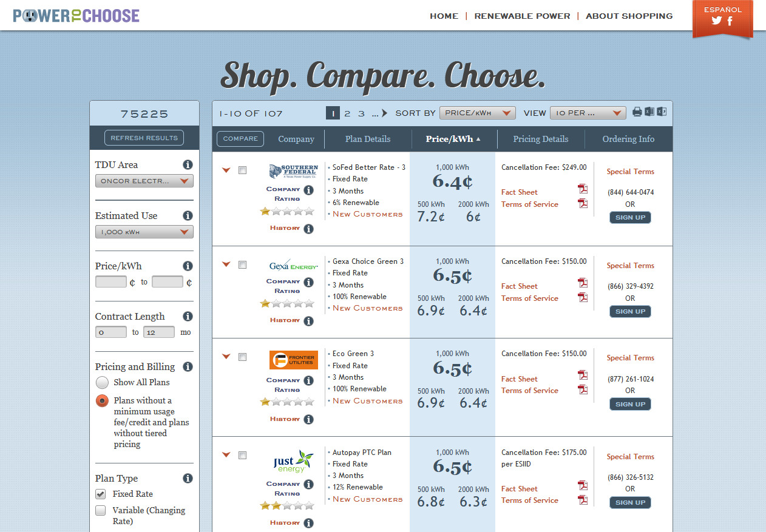Open the View per-page dropdown

(x=588, y=113)
